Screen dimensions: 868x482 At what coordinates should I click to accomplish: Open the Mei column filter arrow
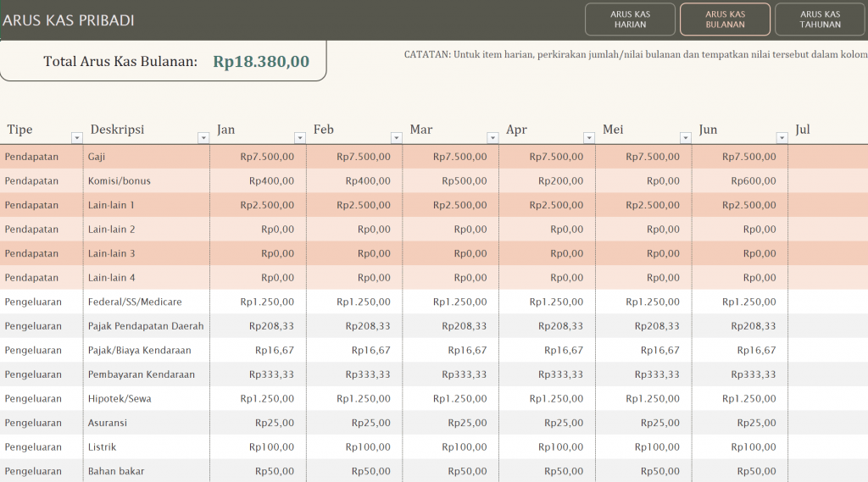(686, 137)
